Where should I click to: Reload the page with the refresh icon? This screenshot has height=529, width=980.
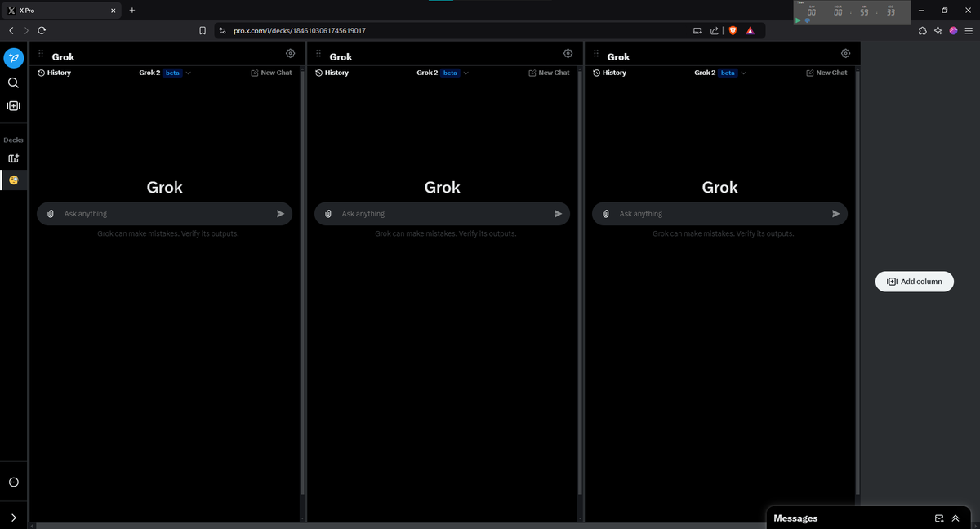point(40,30)
